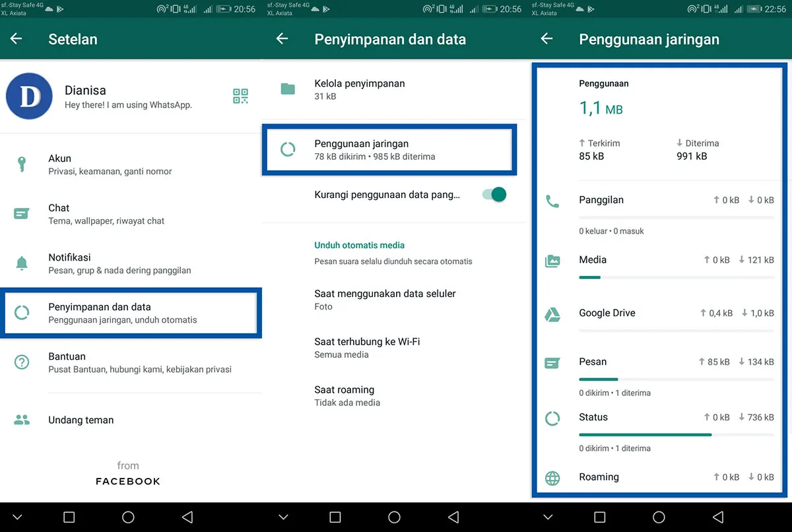Click the Chat speech bubble icon
Viewport: 792px width, 532px height.
coord(22,213)
